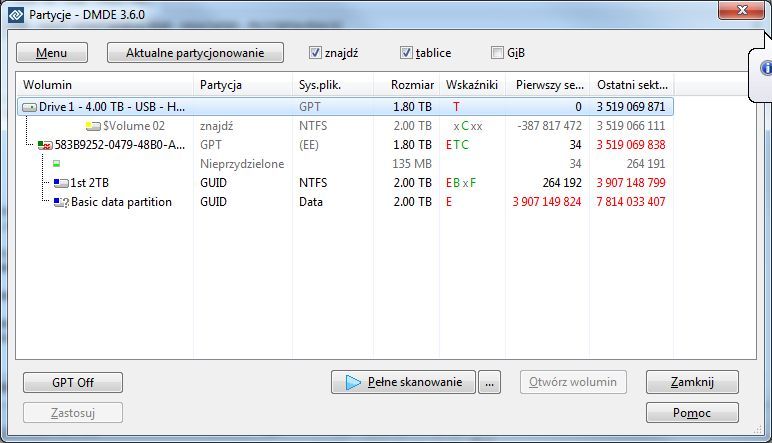Viewport: 772px width, 443px height.
Task: Start Pełne skanowanie full scan
Action: click(x=403, y=382)
